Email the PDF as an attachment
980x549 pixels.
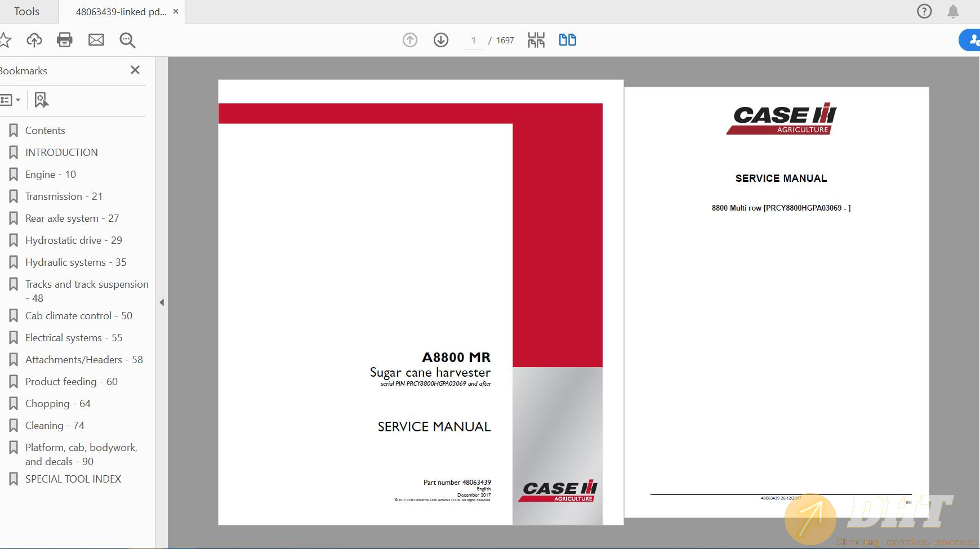click(x=96, y=40)
